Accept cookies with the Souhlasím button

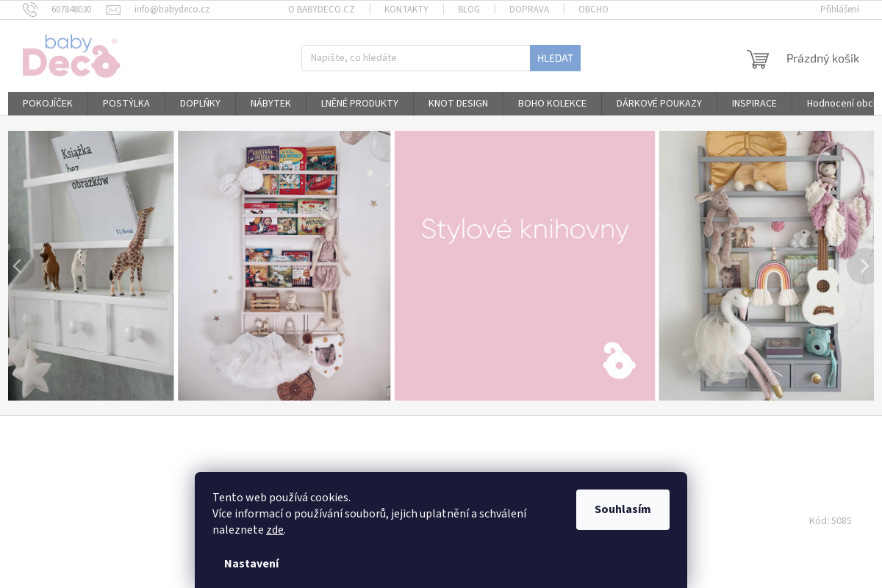click(x=623, y=509)
